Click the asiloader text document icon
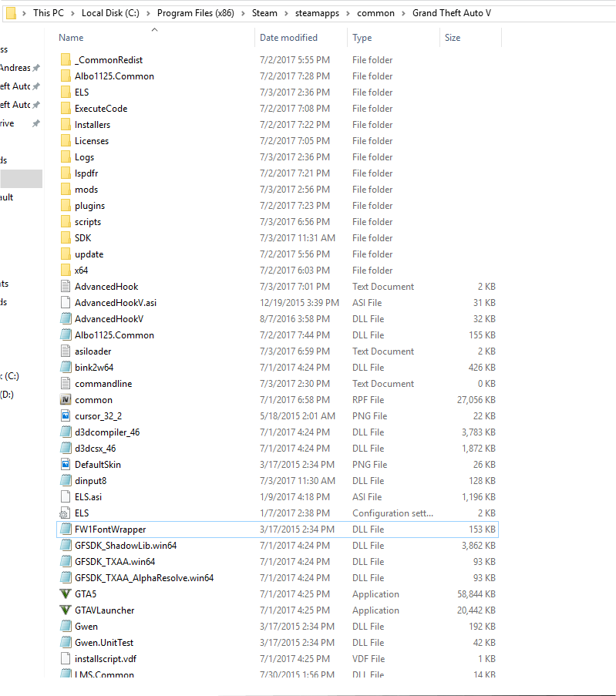The image size is (616, 696). click(66, 351)
